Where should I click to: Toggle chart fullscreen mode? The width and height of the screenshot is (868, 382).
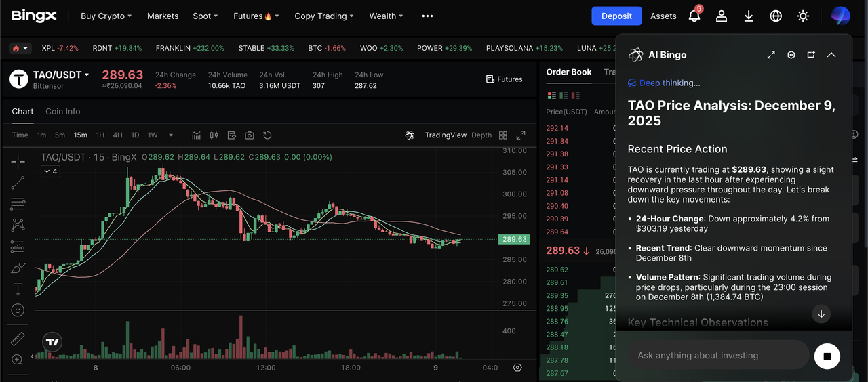(x=521, y=135)
